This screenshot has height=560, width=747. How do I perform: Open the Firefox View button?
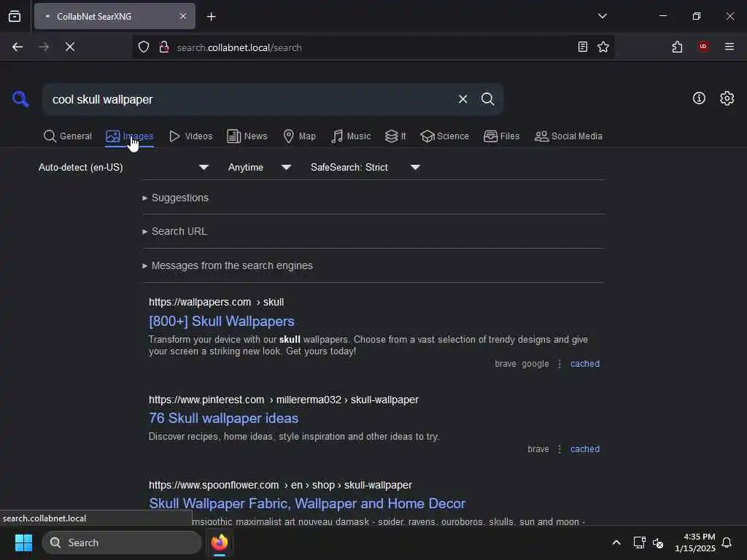click(15, 16)
